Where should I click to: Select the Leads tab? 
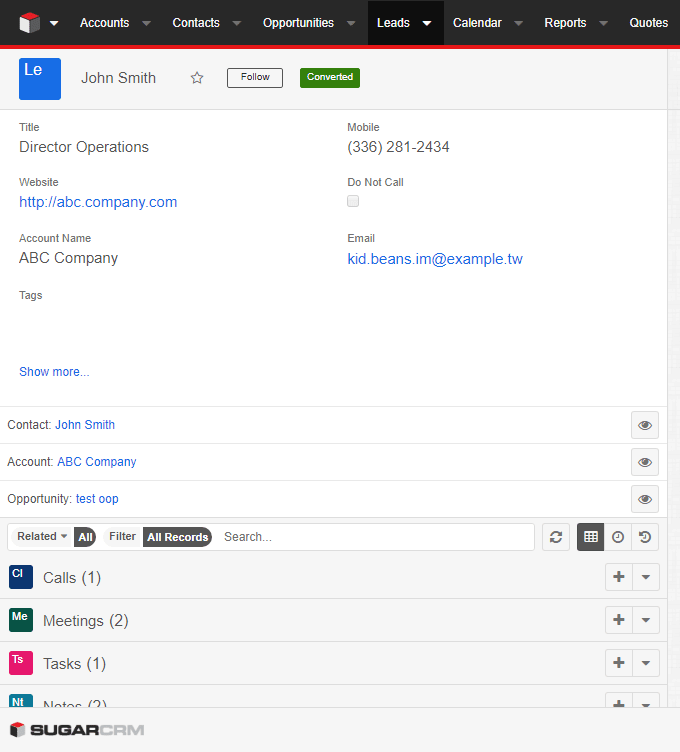coord(393,23)
